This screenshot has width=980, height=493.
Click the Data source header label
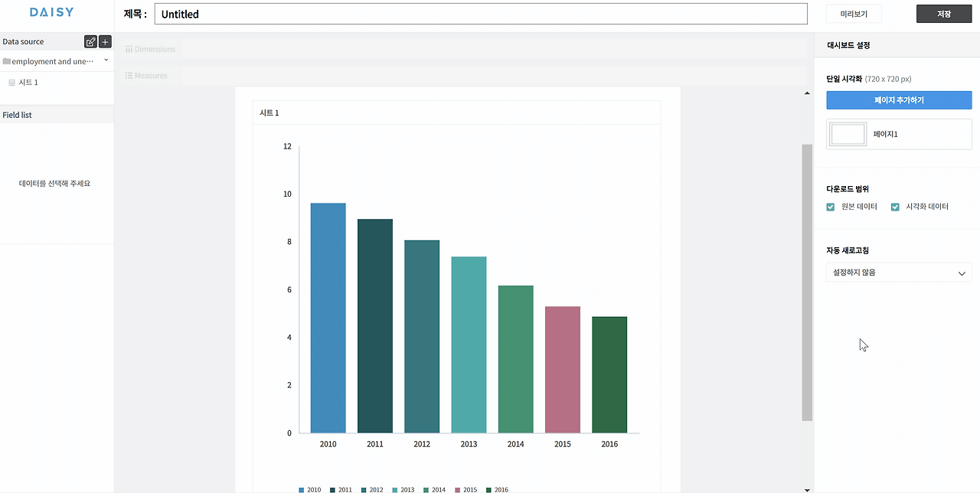tap(23, 41)
